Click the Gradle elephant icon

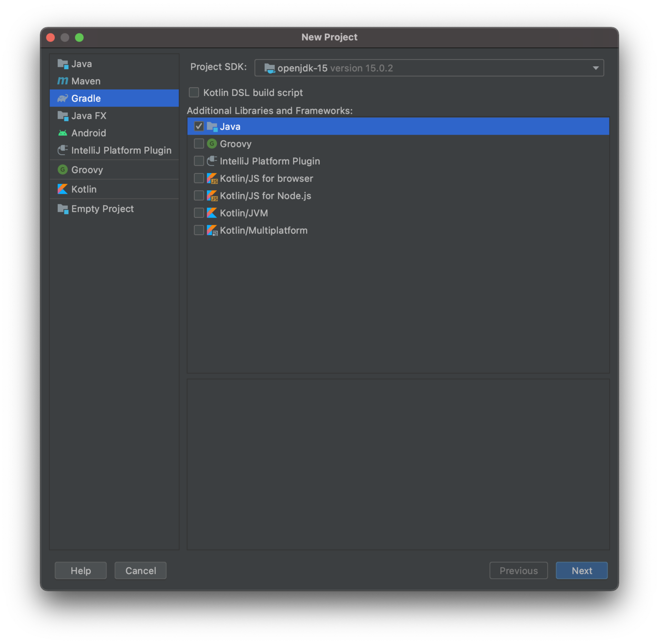pyautogui.click(x=62, y=98)
